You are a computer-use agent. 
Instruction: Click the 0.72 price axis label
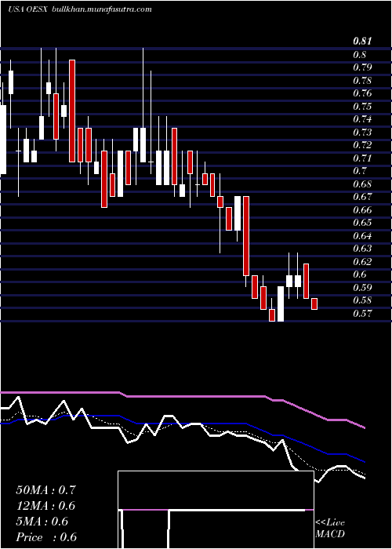362,145
